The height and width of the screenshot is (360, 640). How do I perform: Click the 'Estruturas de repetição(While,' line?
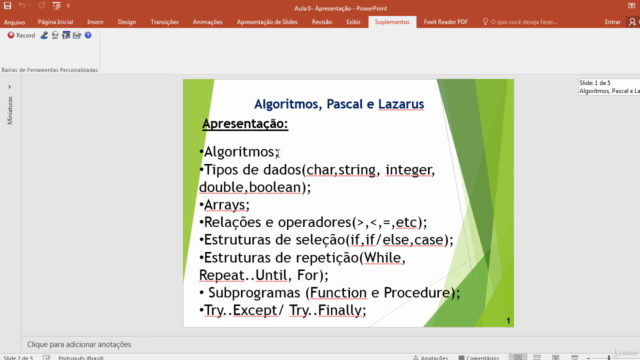click(x=302, y=258)
